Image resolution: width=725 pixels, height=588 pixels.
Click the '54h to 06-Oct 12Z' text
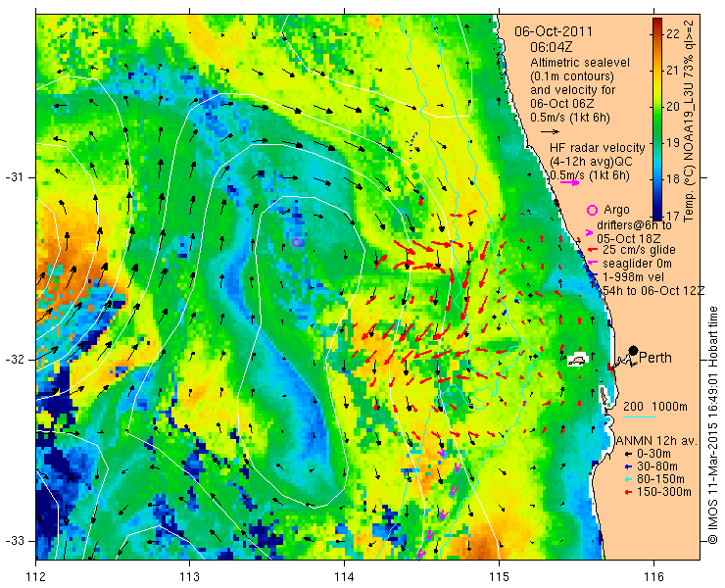[653, 290]
